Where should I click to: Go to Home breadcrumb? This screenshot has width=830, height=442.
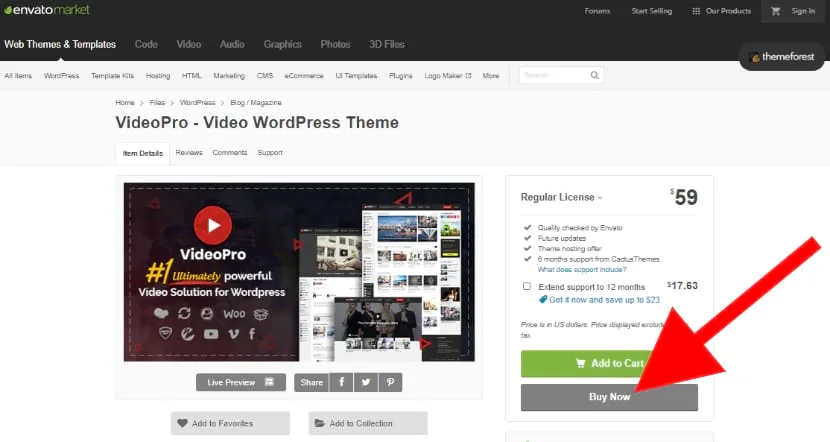point(125,103)
